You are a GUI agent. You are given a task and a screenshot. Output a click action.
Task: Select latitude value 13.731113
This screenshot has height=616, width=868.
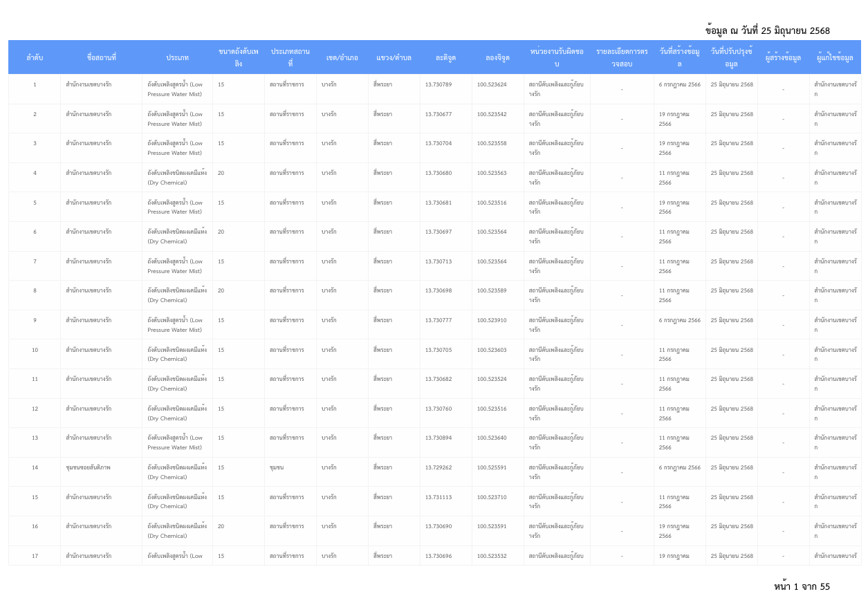[438, 497]
